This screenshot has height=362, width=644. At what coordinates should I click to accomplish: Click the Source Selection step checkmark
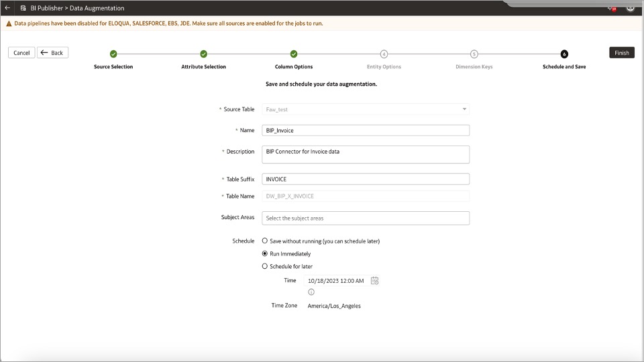[113, 54]
